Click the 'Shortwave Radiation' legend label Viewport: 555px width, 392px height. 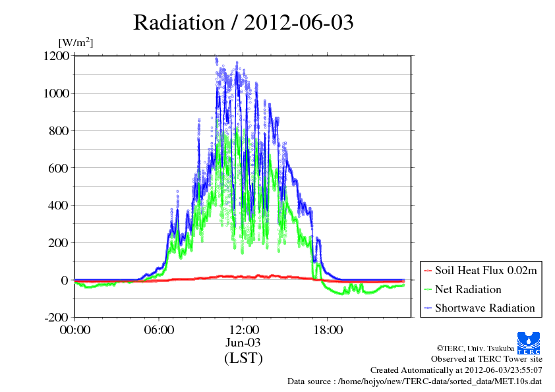[485, 308]
